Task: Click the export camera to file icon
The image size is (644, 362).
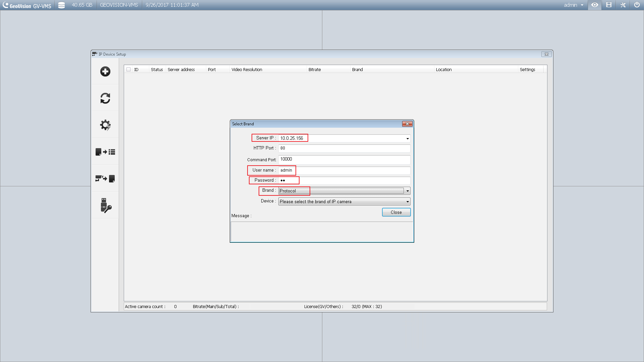Action: (x=105, y=179)
